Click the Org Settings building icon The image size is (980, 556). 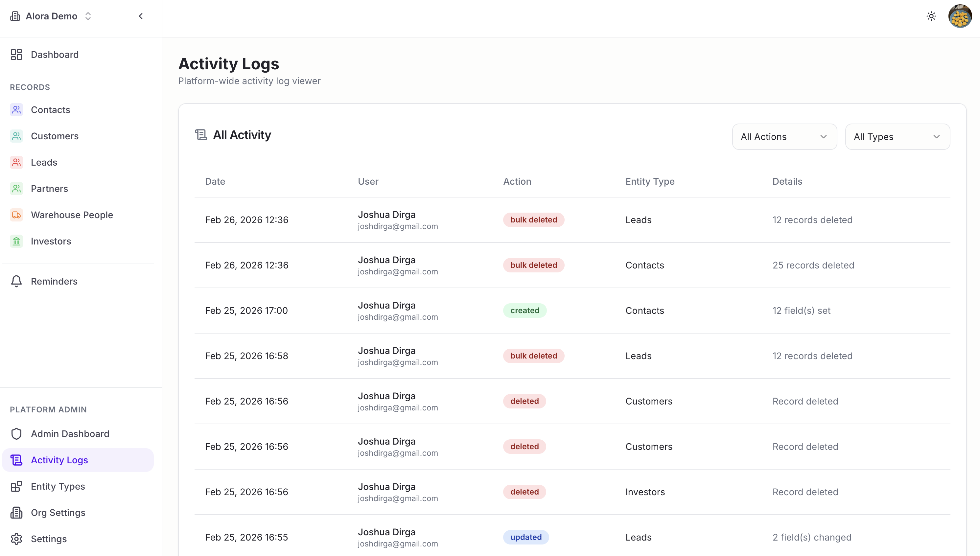pos(16,513)
